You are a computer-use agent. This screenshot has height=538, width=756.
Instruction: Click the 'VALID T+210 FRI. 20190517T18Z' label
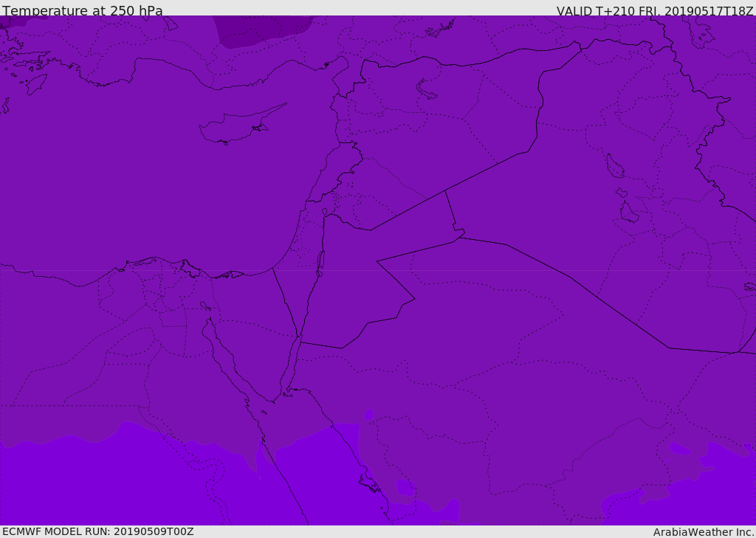point(655,10)
